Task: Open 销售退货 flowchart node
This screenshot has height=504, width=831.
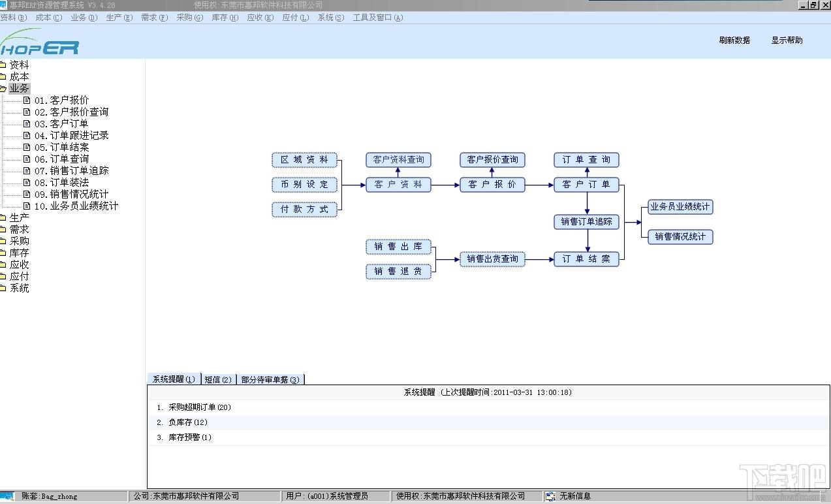Action: tap(399, 272)
